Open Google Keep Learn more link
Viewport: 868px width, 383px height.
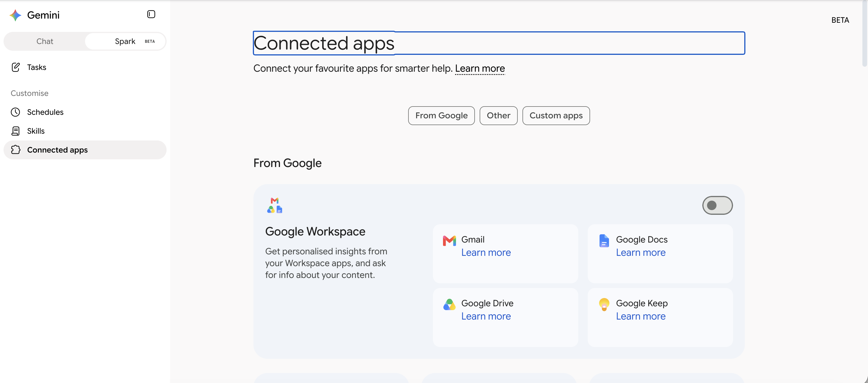coord(641,316)
